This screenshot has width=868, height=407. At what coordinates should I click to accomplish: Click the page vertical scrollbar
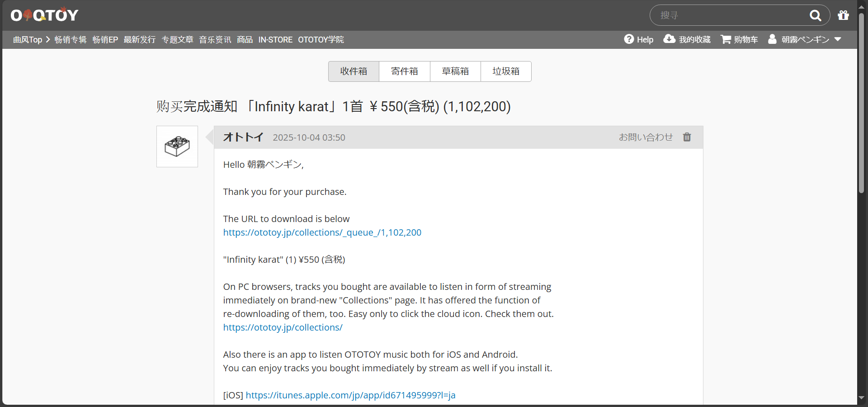pos(861,104)
